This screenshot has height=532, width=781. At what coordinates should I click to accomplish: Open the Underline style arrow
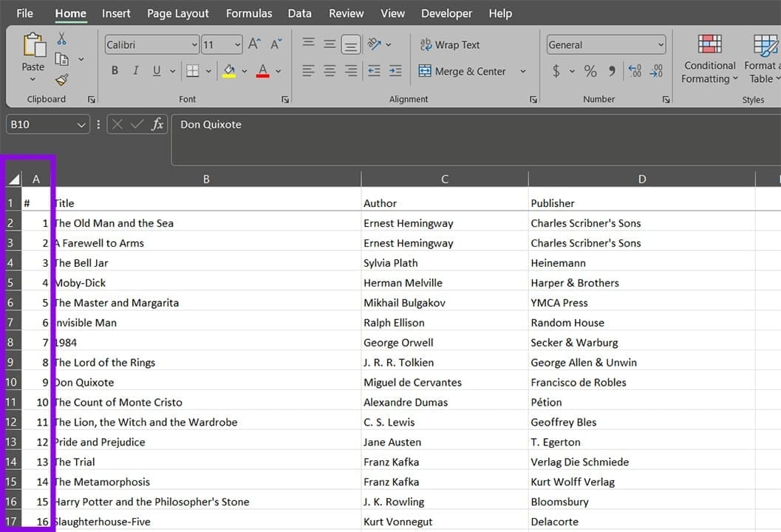172,71
